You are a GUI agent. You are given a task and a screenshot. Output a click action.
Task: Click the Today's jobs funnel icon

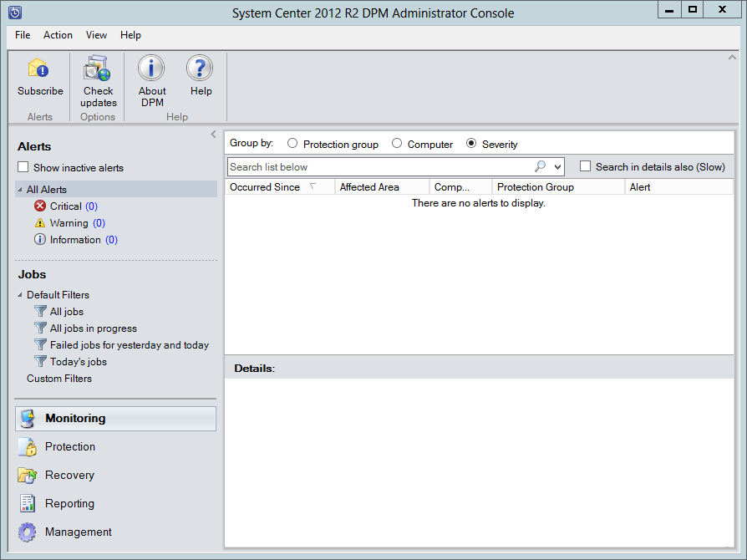pos(40,361)
